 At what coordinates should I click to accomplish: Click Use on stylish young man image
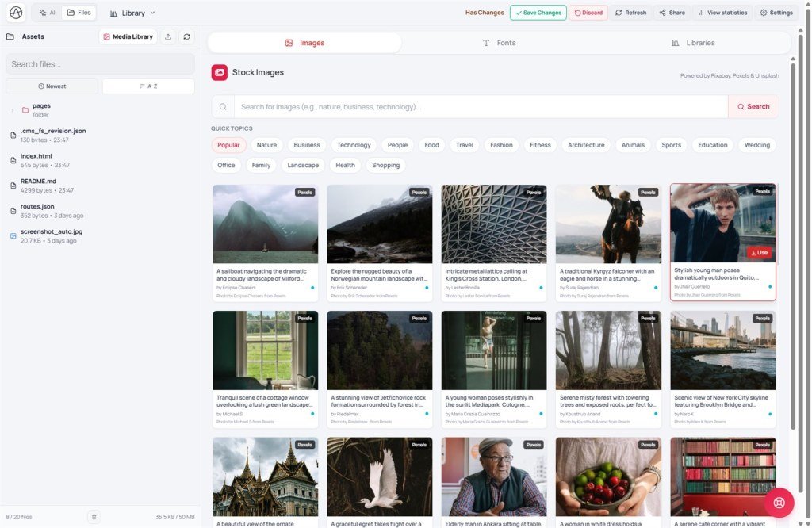click(759, 253)
